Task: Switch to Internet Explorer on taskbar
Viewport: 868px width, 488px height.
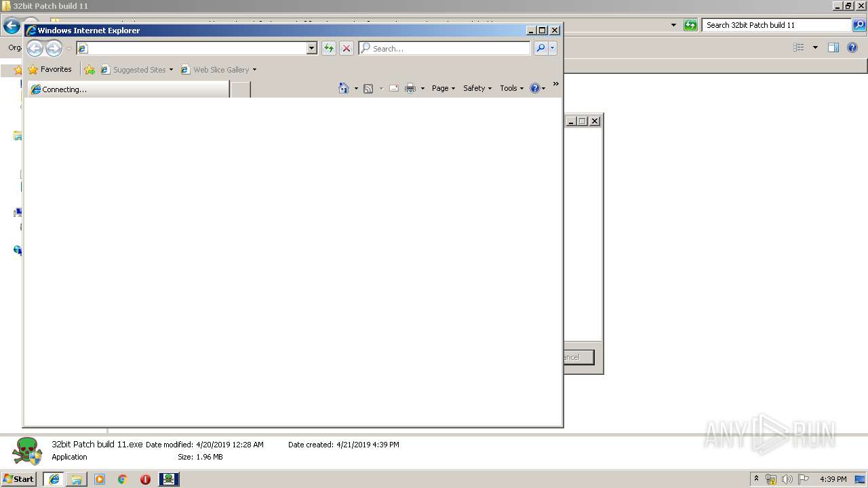Action: click(54, 479)
